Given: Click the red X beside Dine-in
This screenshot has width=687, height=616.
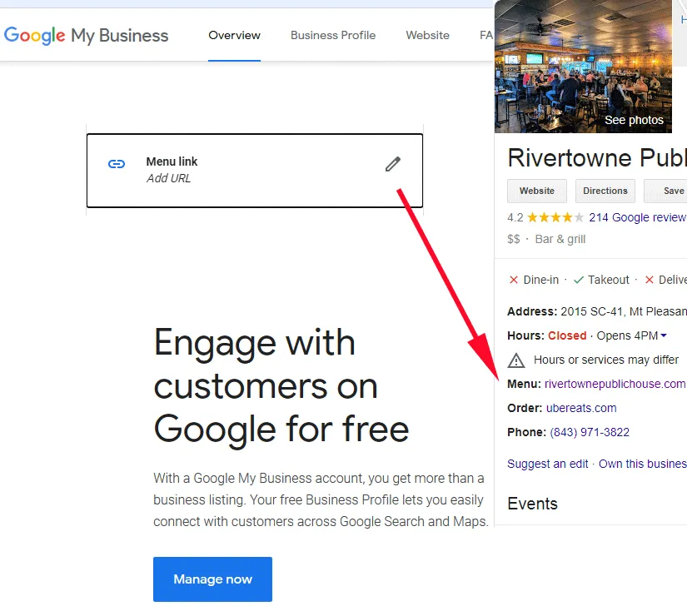Looking at the screenshot, I should 513,279.
